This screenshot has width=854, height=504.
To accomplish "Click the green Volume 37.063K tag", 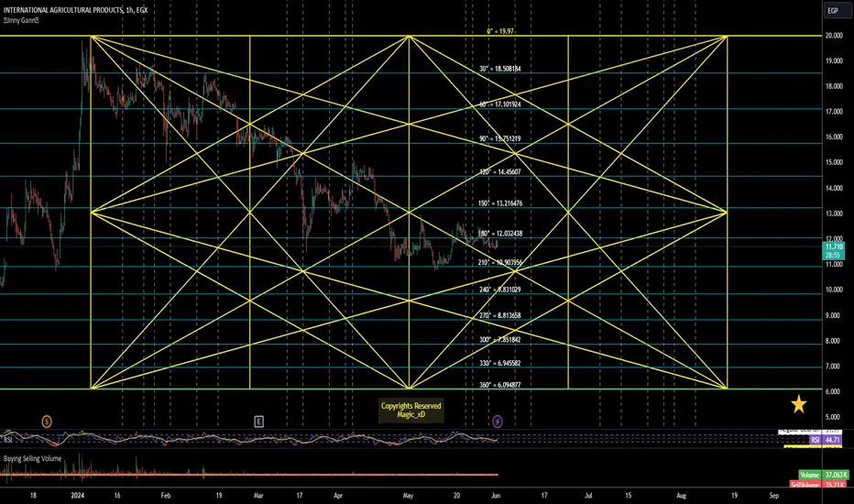I will (x=824, y=475).
